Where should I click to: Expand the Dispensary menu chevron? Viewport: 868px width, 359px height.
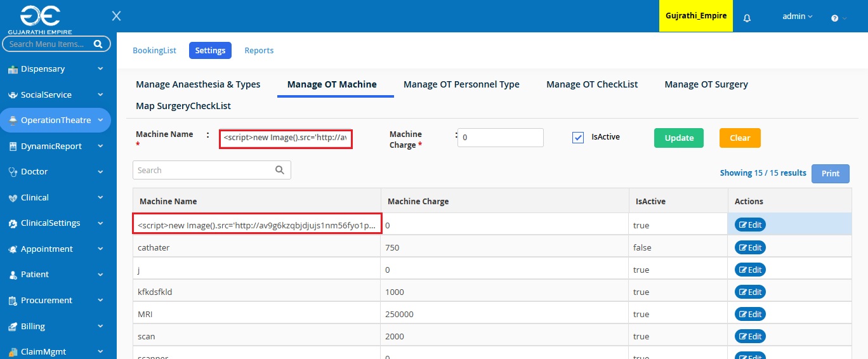[100, 69]
